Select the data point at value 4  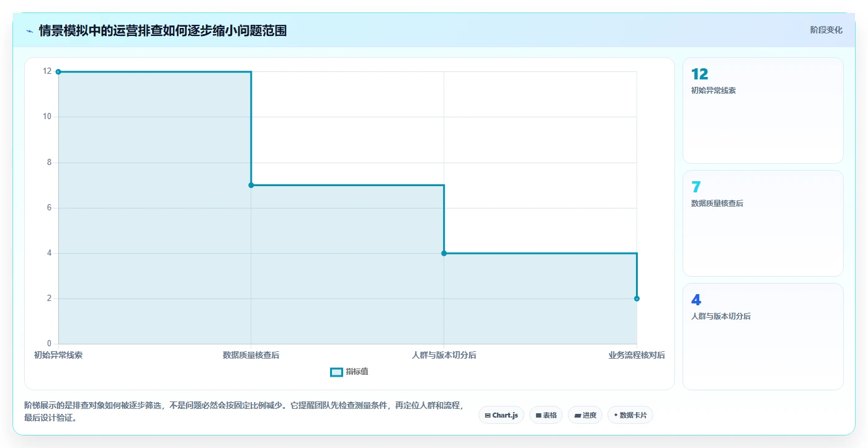[x=444, y=253]
